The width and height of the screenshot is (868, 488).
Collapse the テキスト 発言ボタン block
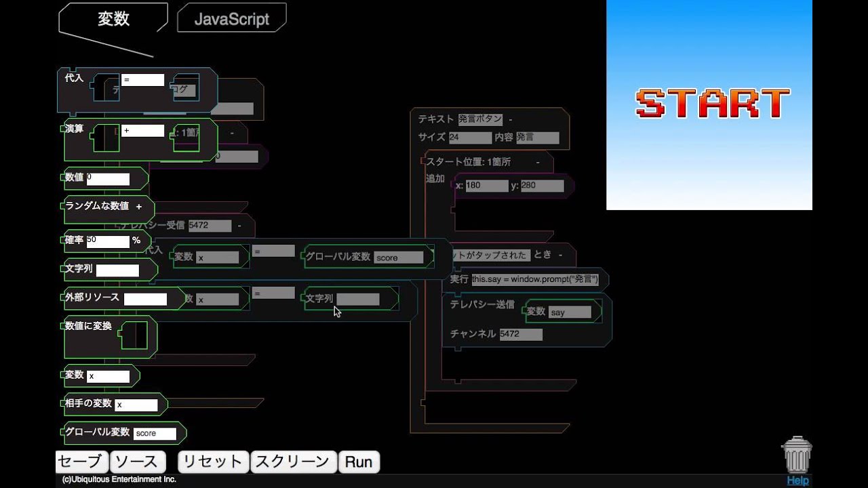pos(511,119)
